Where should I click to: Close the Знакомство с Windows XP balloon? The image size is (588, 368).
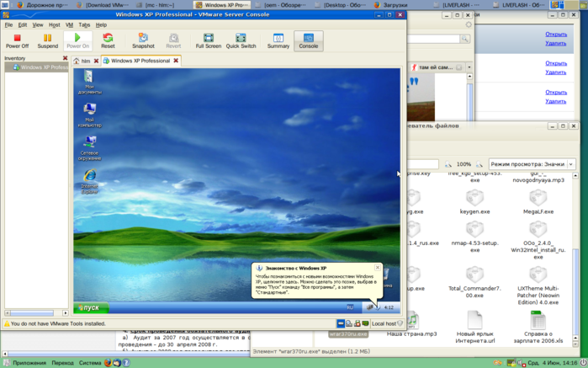[x=378, y=267]
